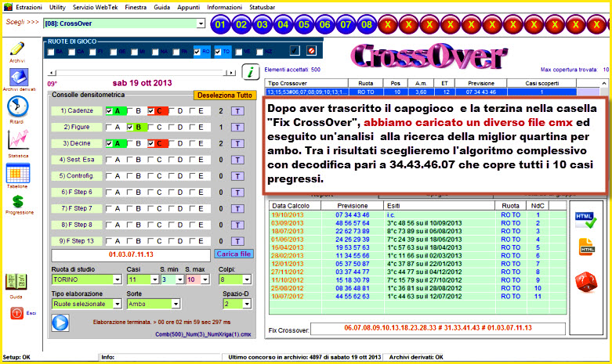Click the select-all wheels checkmark icon
Viewport: 612px width, 364px height.
click(295, 51)
